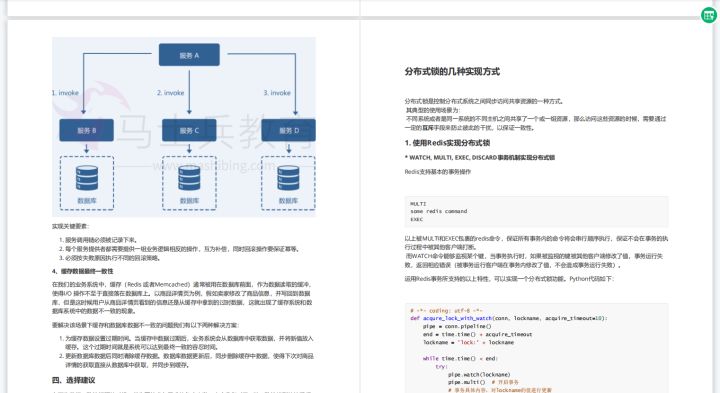The image size is (720, 393).
Task: Click the "3. invoke" label
Action: [277, 93]
